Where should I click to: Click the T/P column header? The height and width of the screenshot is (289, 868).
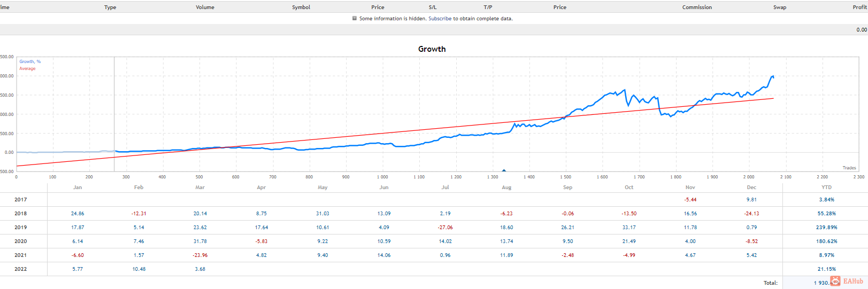(488, 7)
